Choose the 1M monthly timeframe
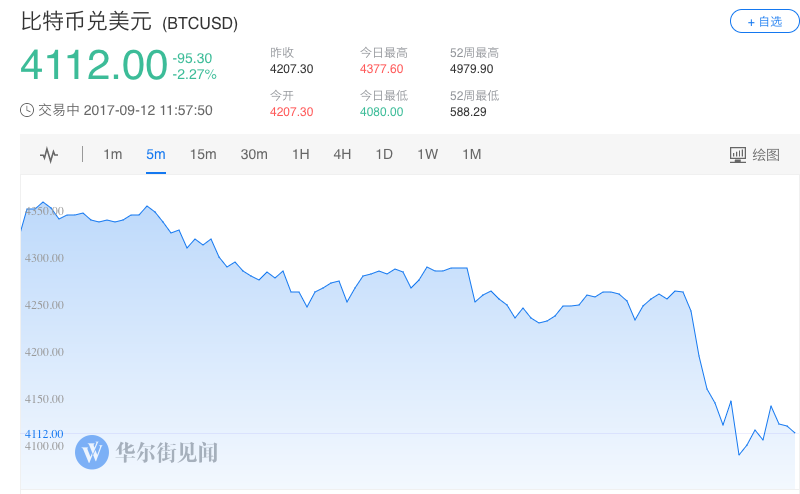The height and width of the screenshot is (494, 800). 471,154
